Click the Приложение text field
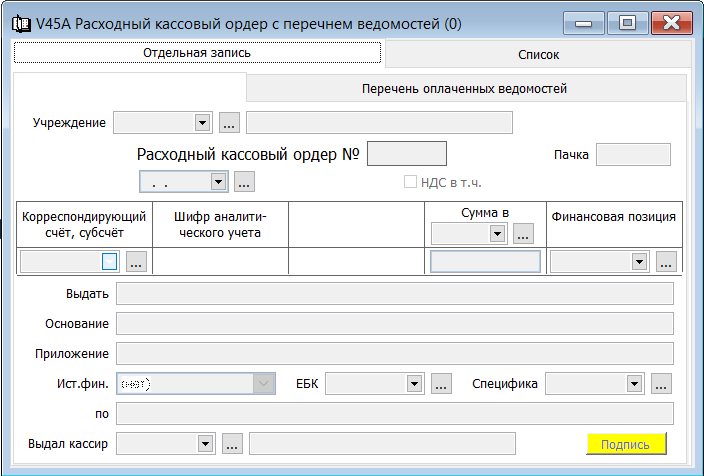This screenshot has width=704, height=476. pyautogui.click(x=395, y=353)
